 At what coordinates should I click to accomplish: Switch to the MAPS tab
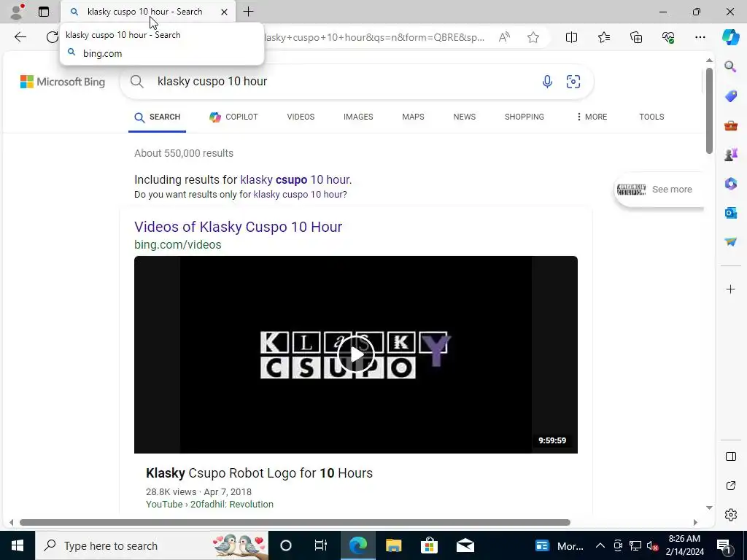pos(413,117)
